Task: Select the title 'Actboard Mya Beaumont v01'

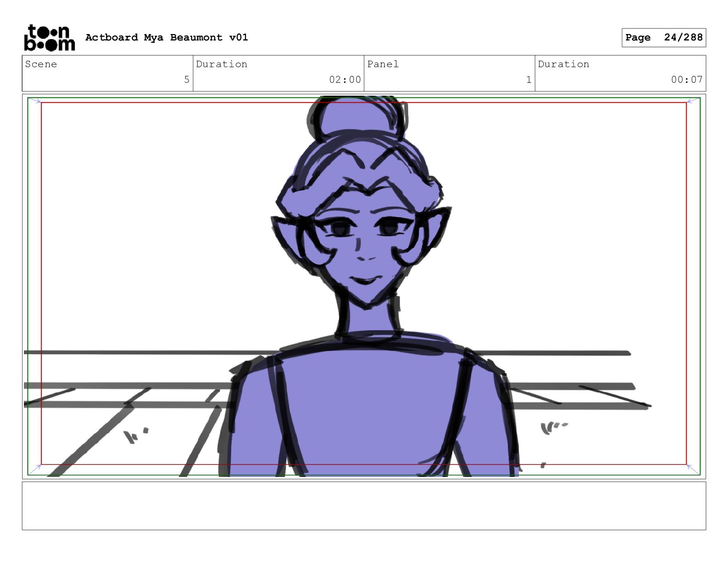Action: click(x=166, y=37)
